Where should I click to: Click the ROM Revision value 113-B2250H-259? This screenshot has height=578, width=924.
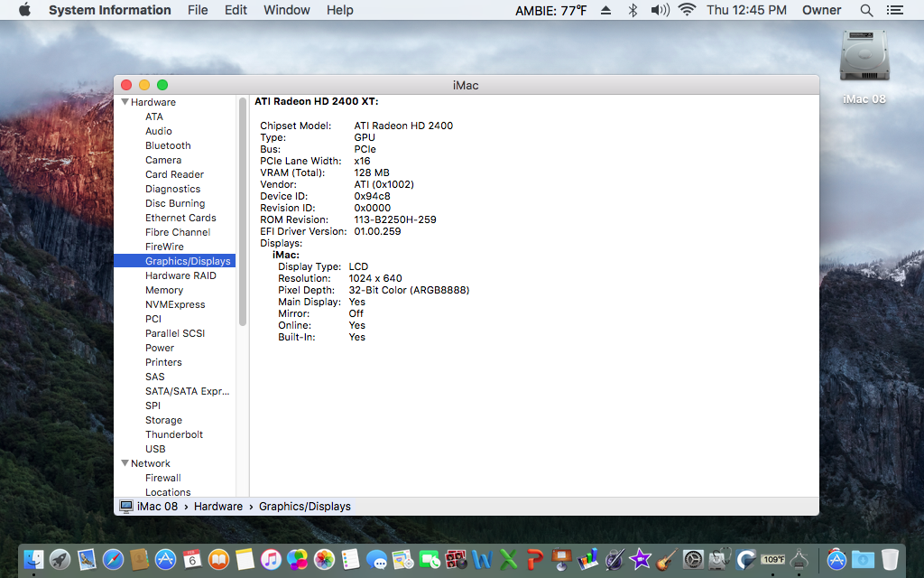[x=395, y=219]
